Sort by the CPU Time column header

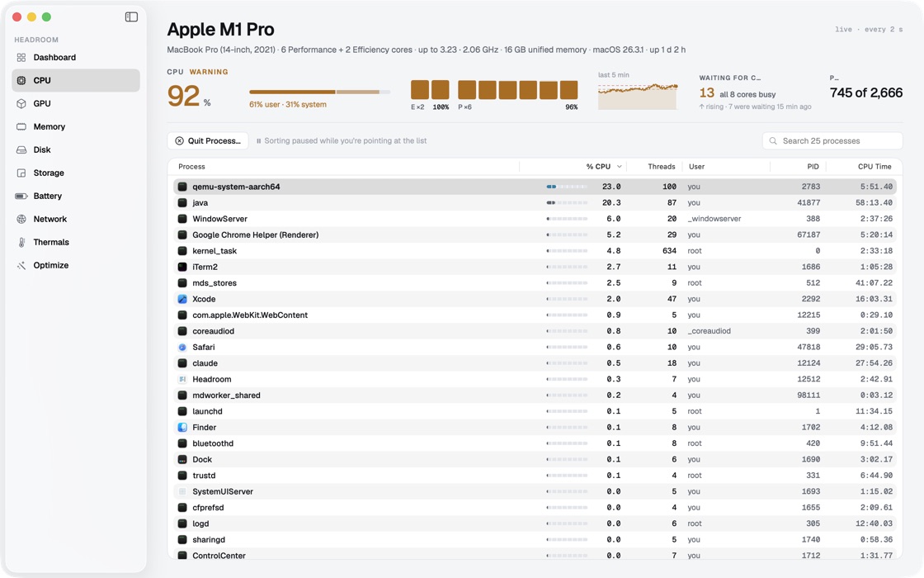[874, 166]
